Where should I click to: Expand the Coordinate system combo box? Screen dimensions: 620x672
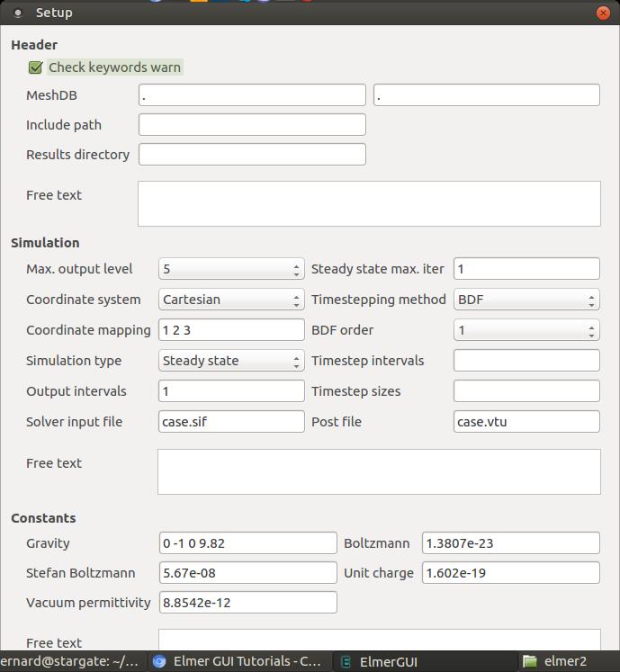[231, 300]
